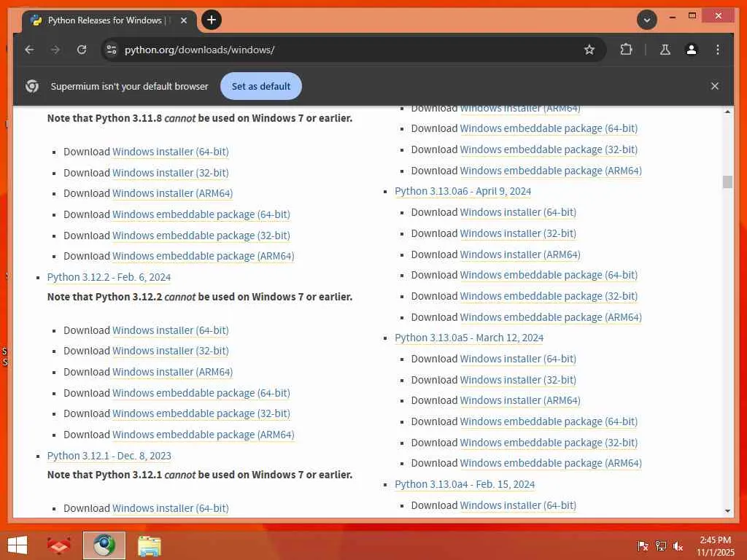Screen dimensions: 747x560
Task: Download Python 3.13.0a5 embeddable package (64-bit)
Action: pos(549,421)
